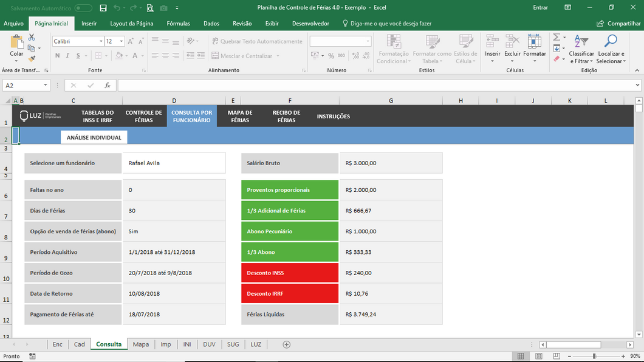The width and height of the screenshot is (644, 362).
Task: Click the Name Box showing A2
Action: pos(26,86)
